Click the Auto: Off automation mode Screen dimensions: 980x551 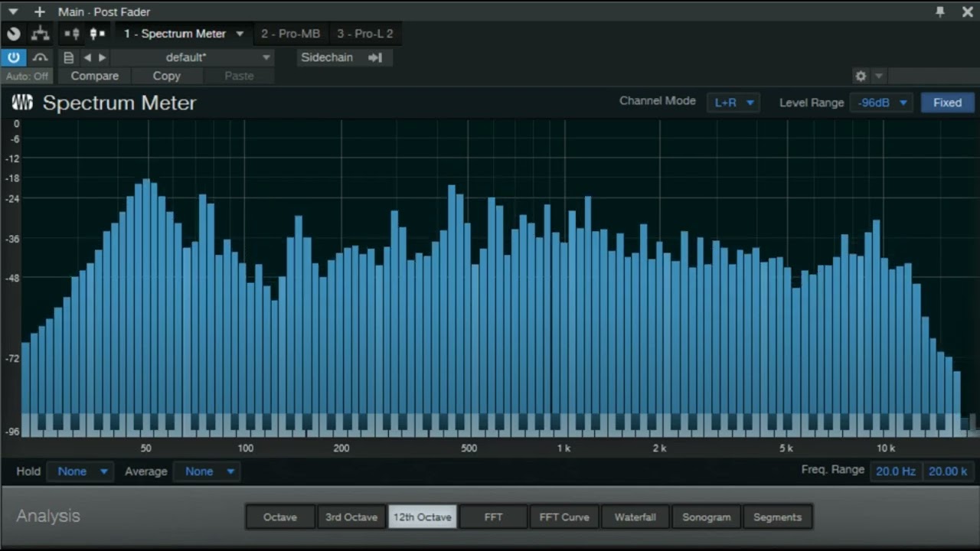pos(27,76)
